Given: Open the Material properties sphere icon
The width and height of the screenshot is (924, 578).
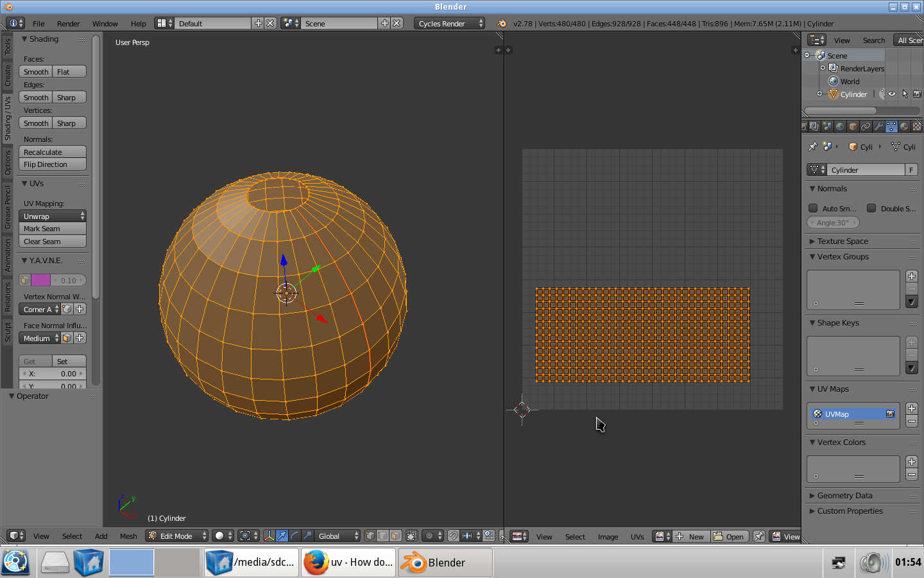Looking at the screenshot, I should tap(904, 127).
